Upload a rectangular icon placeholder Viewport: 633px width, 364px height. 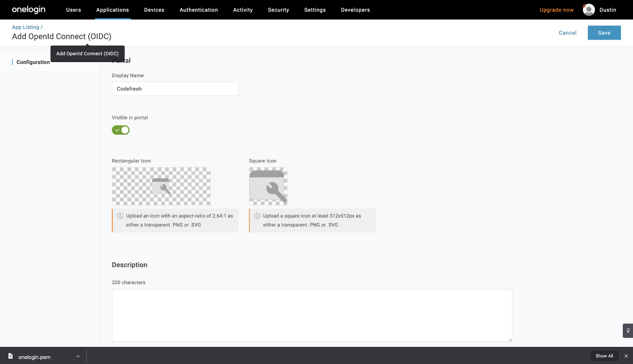tap(161, 186)
